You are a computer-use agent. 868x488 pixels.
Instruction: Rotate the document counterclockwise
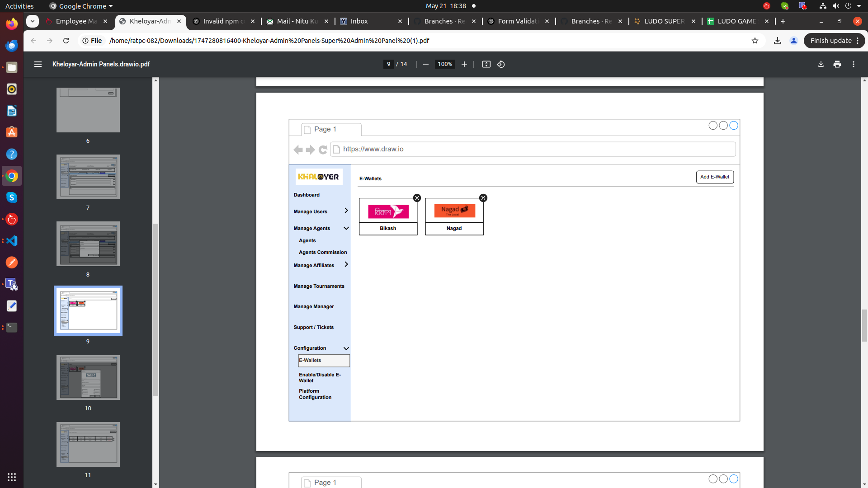coord(501,64)
